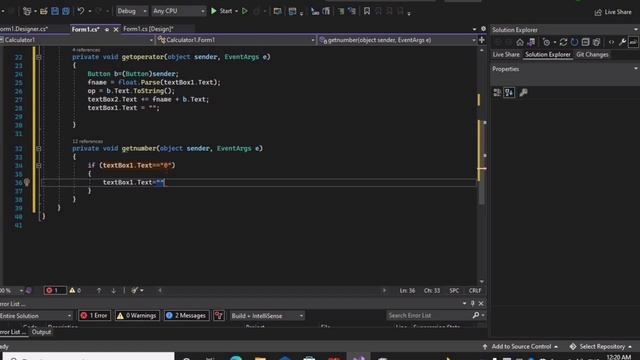Open the getnumber member dropdown

[398, 40]
